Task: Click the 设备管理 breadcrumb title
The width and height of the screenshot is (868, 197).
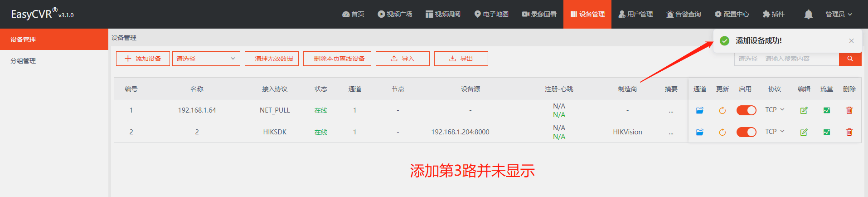Action: click(124, 38)
